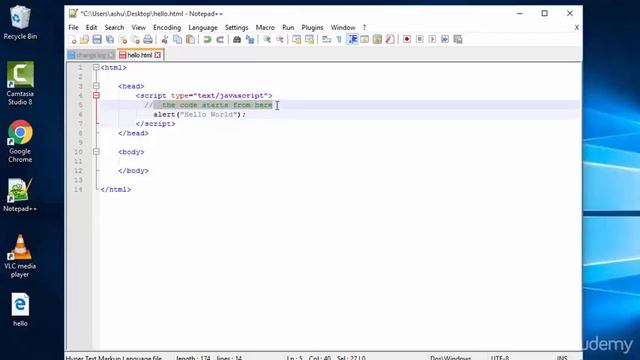Open the ? help menu
This screenshot has width=640, height=360.
(364, 27)
